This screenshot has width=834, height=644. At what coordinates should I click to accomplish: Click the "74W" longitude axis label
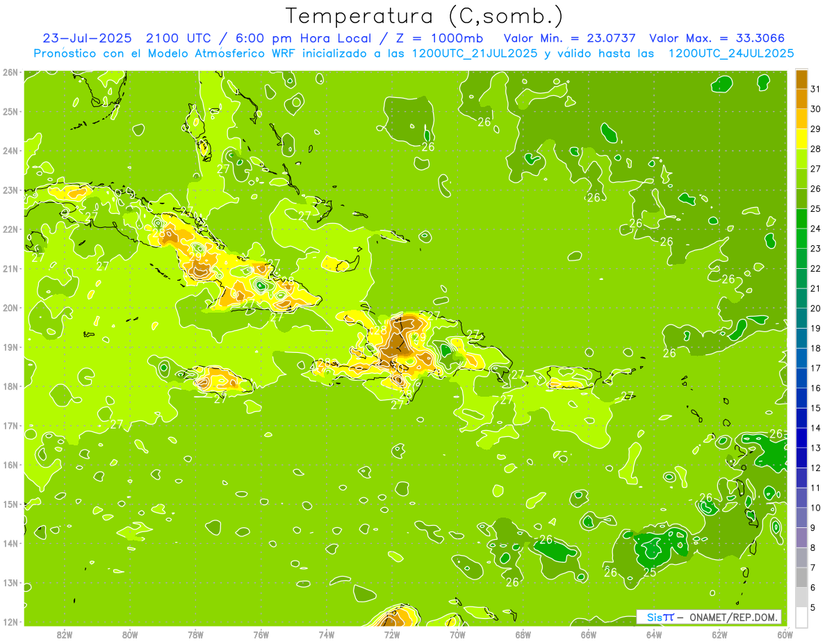coord(327,634)
